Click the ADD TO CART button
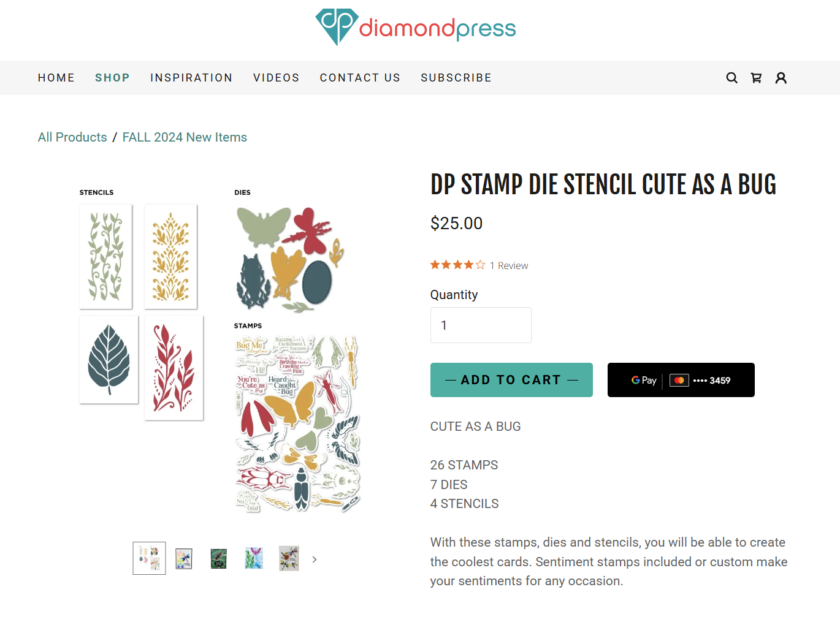 click(511, 380)
